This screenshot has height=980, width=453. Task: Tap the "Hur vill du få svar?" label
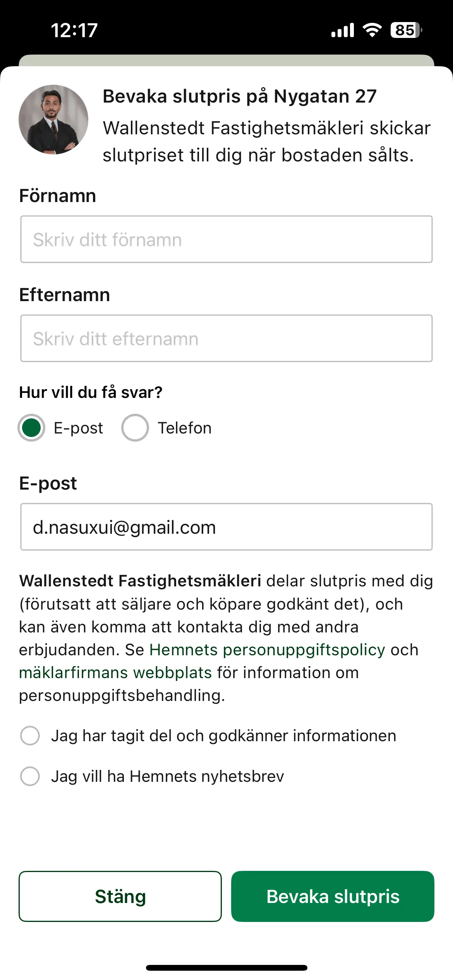[91, 392]
